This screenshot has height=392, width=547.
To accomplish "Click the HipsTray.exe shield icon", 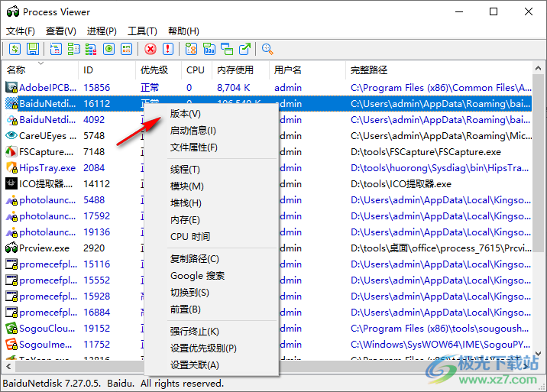I will pyautogui.click(x=11, y=167).
